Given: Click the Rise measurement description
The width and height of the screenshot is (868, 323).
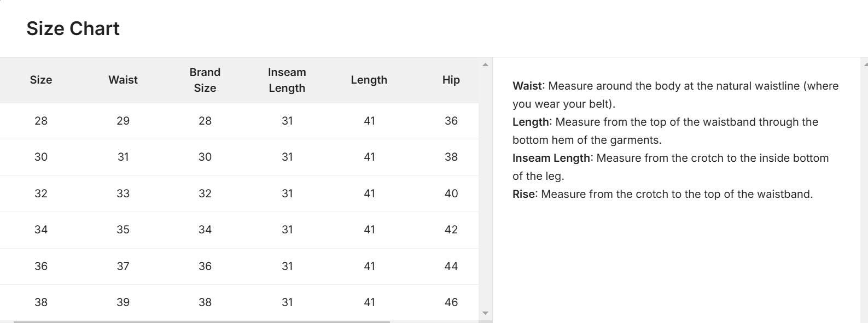Looking at the screenshot, I should pyautogui.click(x=676, y=194).
